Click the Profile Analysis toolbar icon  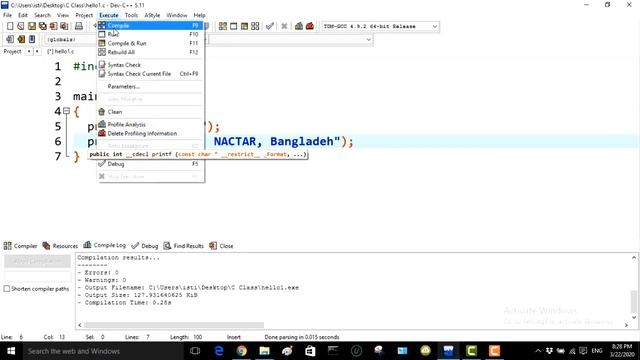[x=299, y=26]
